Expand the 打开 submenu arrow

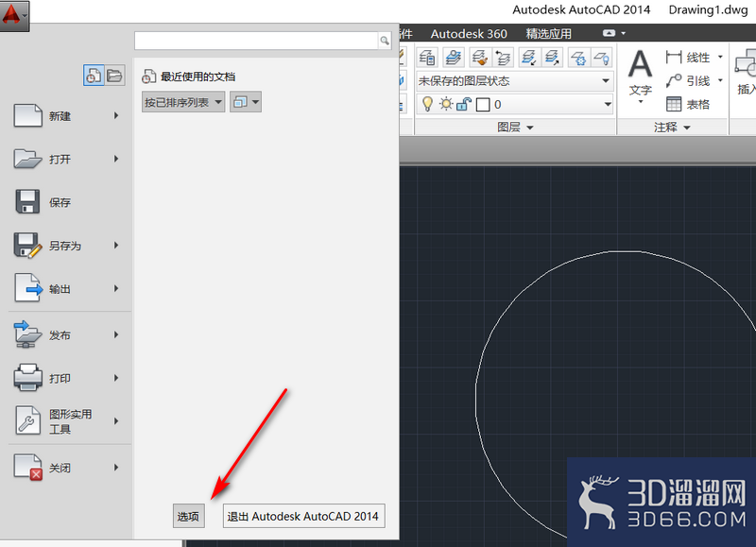(116, 159)
